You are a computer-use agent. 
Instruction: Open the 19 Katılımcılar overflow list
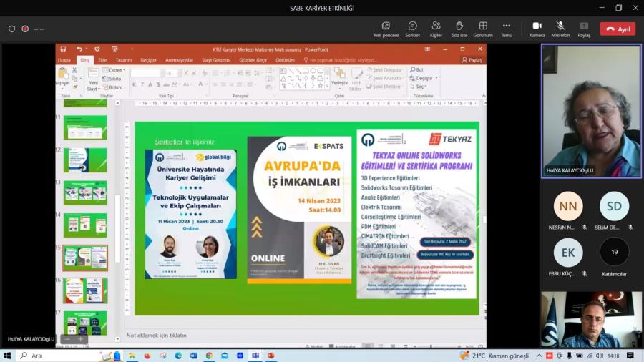coord(614,252)
